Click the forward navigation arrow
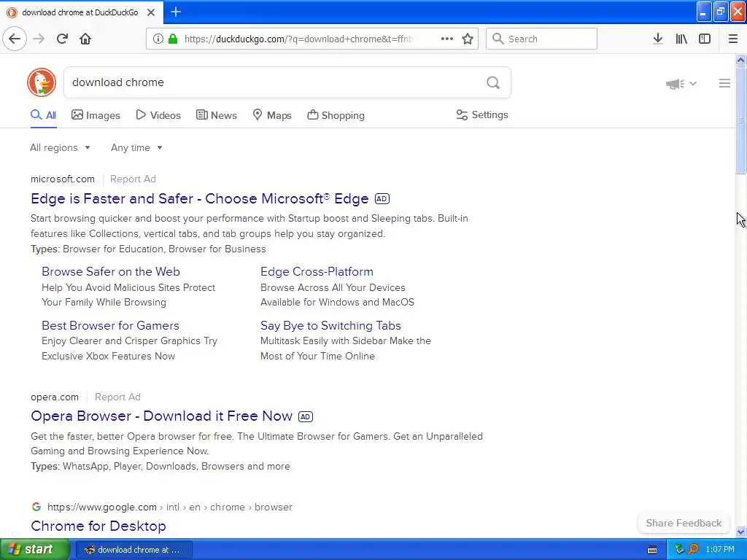Viewport: 747px width, 560px height. coord(39,39)
